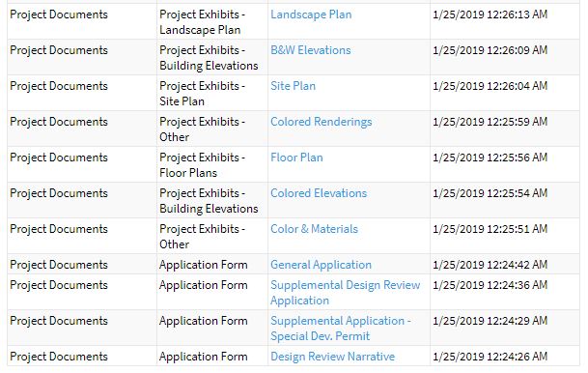Select the Project Exhibits - Landscape Plan cell
This screenshot has height=373, width=588.
(212, 21)
